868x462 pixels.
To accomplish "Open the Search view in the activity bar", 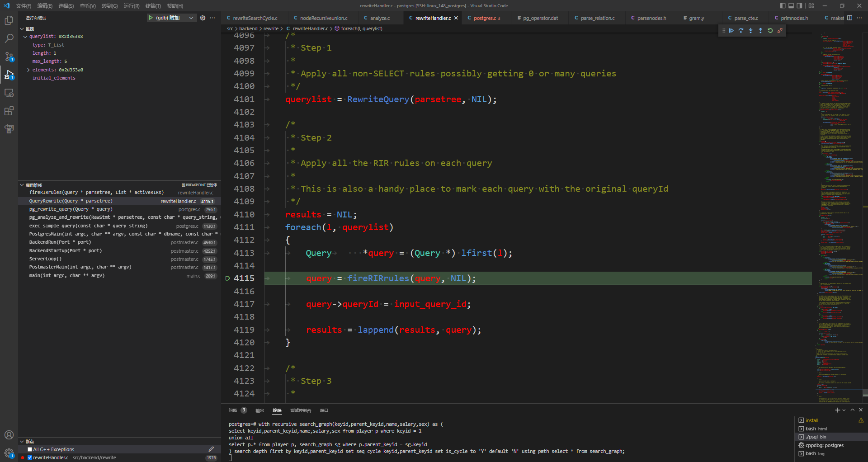I will point(9,38).
